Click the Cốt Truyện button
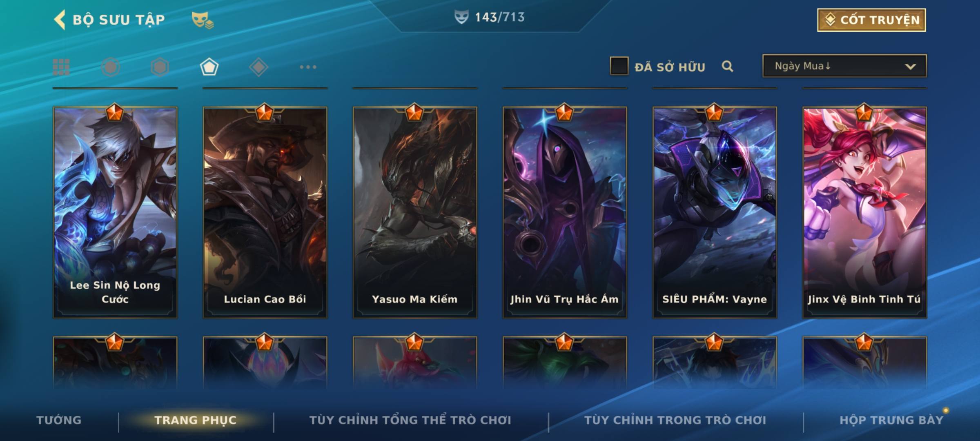This screenshot has height=441, width=980. 871,20
